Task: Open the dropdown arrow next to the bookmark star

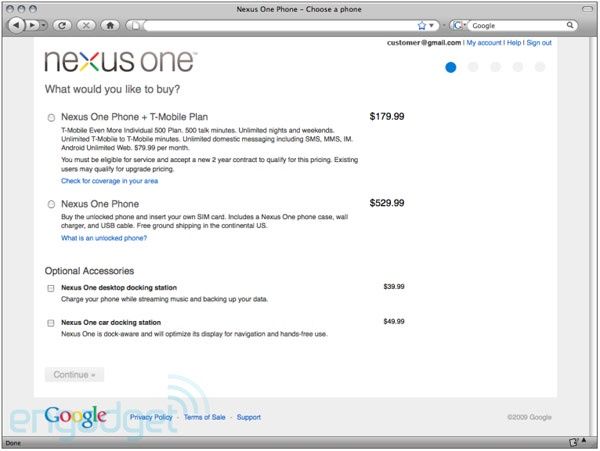Action: pos(432,26)
